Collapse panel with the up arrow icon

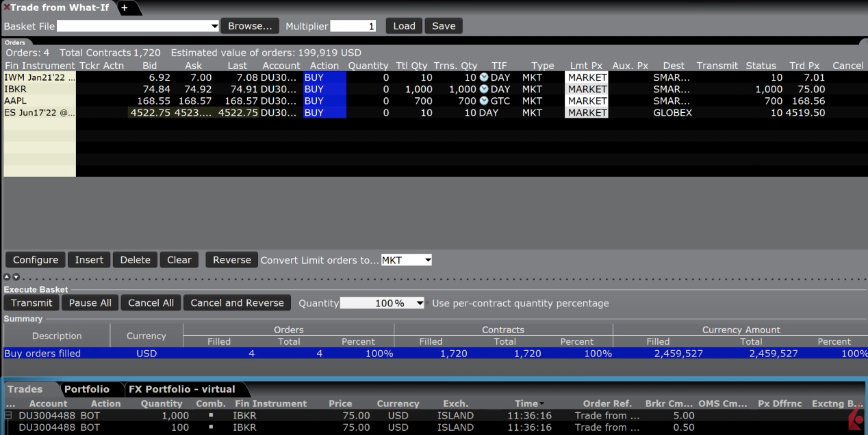click(8, 277)
